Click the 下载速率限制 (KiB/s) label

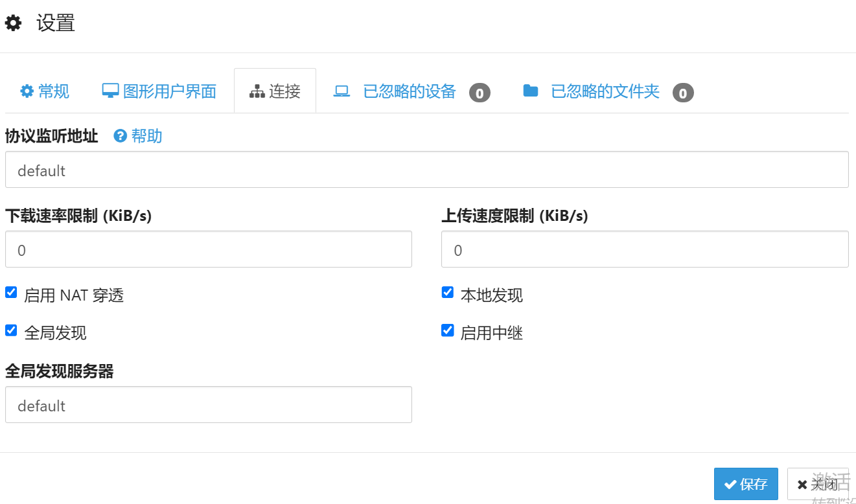(78, 216)
